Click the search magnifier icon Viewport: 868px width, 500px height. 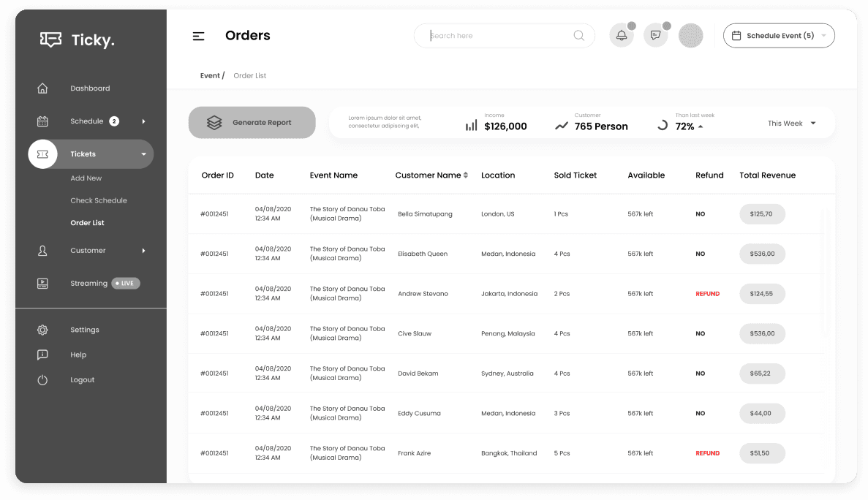pos(578,35)
